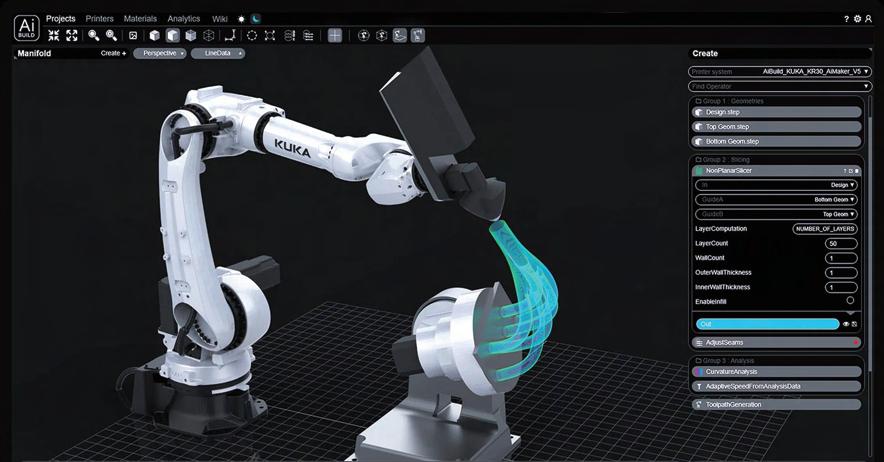Select the ToolpathGeneration operator
Viewport: 884px width, 462px height.
pyautogui.click(x=777, y=404)
